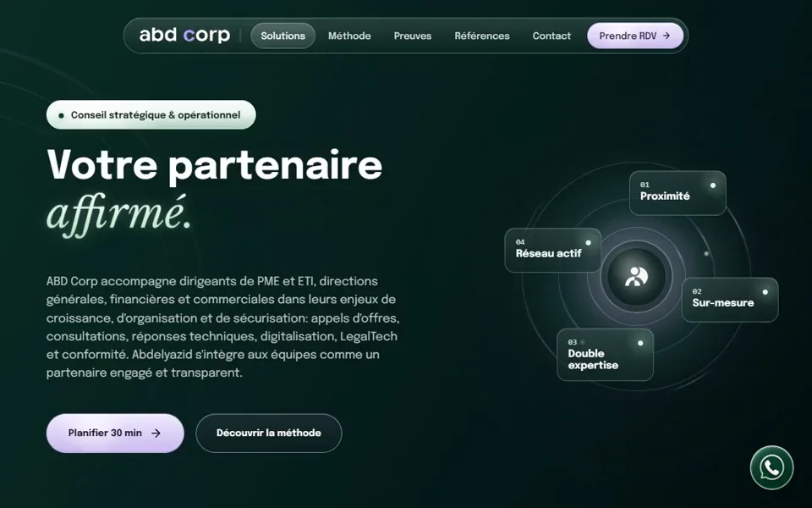Click the abd corp logo
The height and width of the screenshot is (508, 812).
[x=184, y=35]
